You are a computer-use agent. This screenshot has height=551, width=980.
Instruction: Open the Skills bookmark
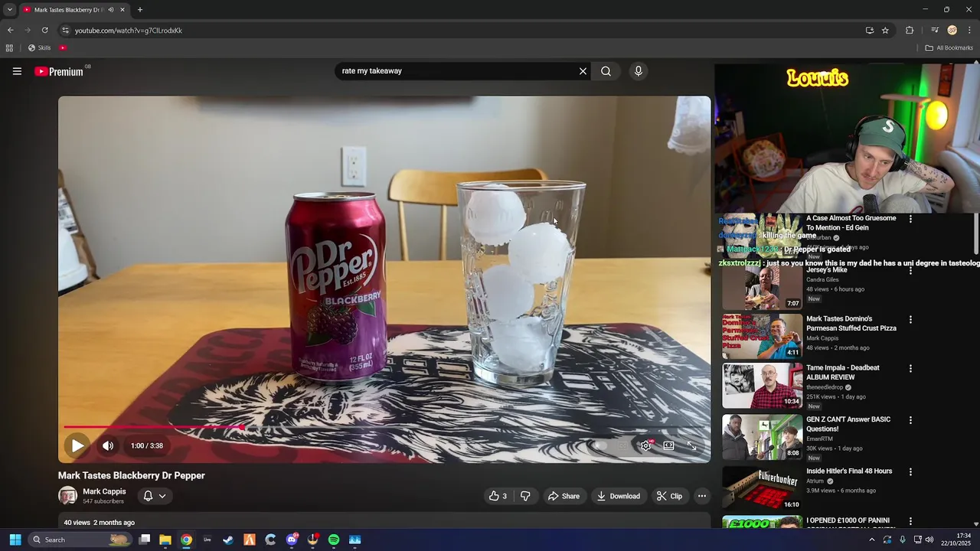point(39,48)
